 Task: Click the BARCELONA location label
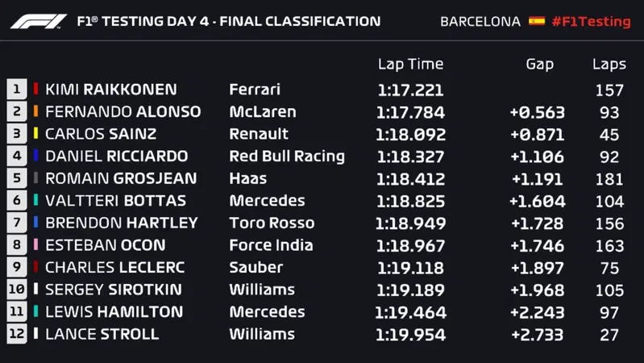(x=480, y=22)
